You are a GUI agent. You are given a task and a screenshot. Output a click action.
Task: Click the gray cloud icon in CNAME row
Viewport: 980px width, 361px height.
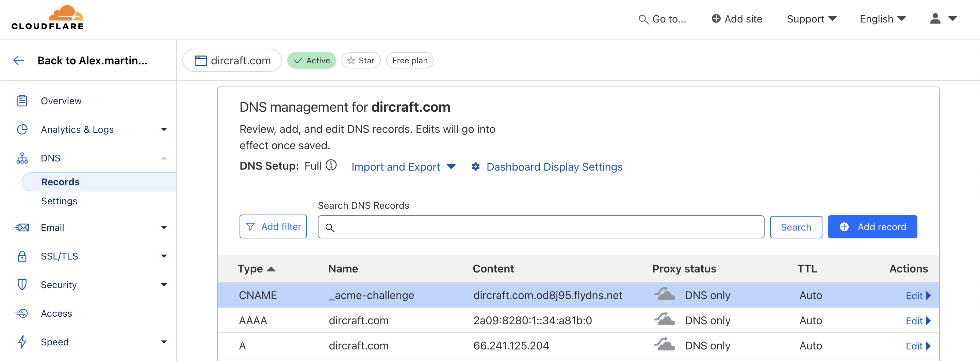(x=664, y=294)
